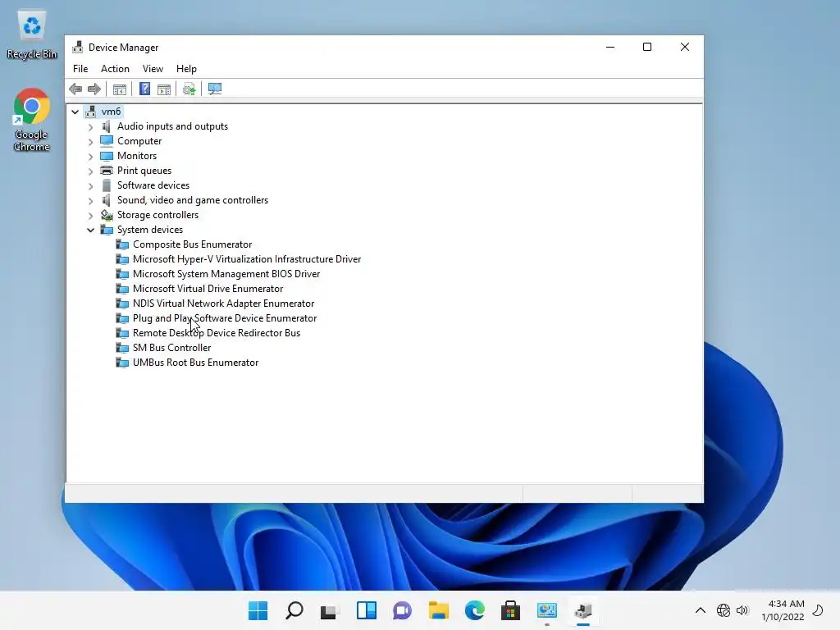The height and width of the screenshot is (630, 840).
Task: Select the Monitors category label
Action: (x=137, y=156)
